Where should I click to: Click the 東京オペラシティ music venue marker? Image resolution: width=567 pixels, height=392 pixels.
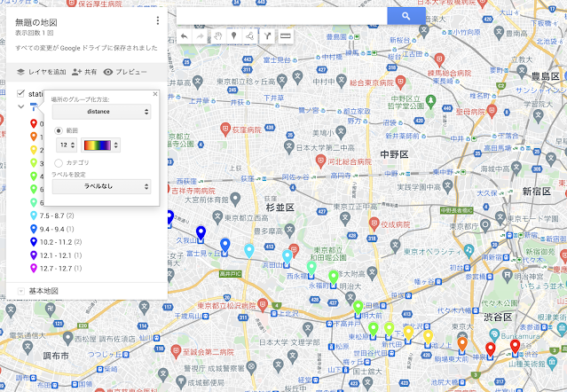[469, 250]
